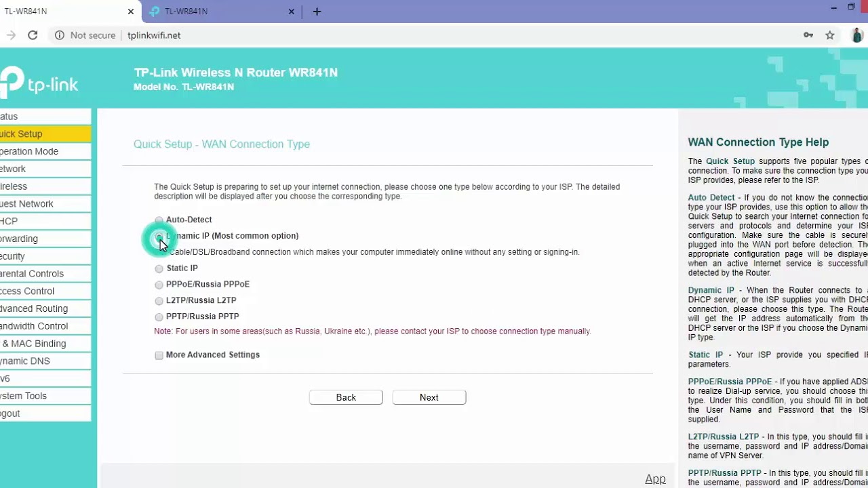Open Advanced Routing in sidebar
The width and height of the screenshot is (868, 488).
(45, 308)
